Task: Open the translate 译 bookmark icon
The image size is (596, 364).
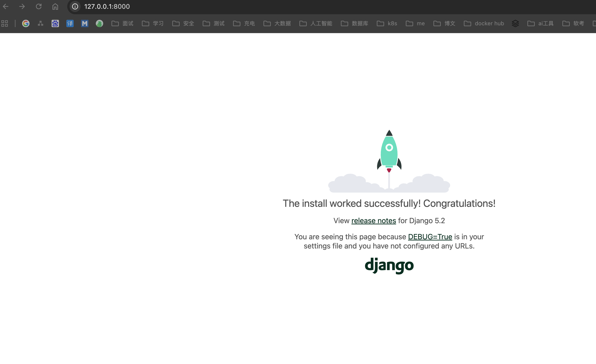Action: (x=70, y=23)
